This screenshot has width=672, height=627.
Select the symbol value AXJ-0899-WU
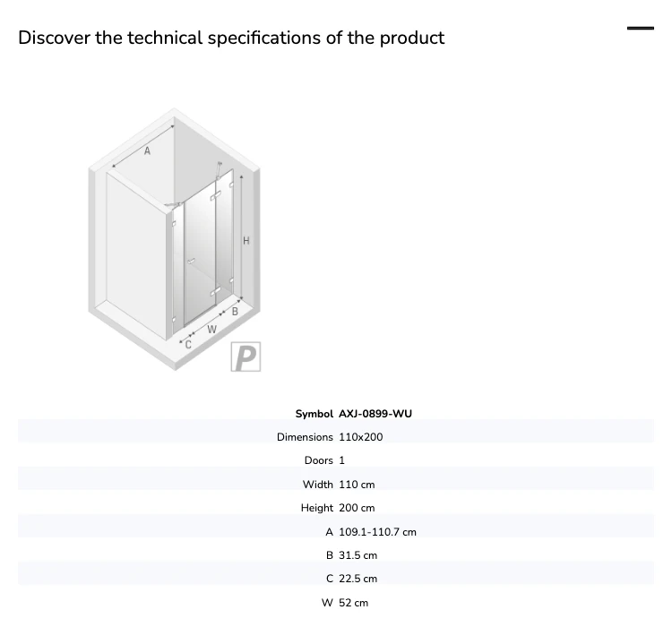click(375, 414)
